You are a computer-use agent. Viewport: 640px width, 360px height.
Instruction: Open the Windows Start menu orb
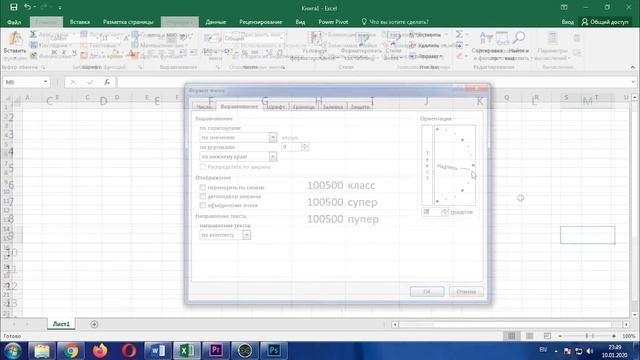(13, 351)
